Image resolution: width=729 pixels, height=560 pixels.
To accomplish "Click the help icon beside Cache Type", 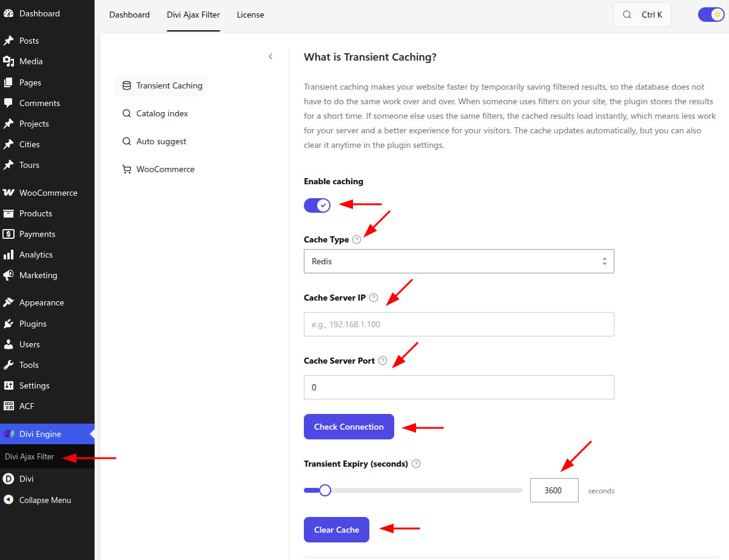I will (x=357, y=239).
